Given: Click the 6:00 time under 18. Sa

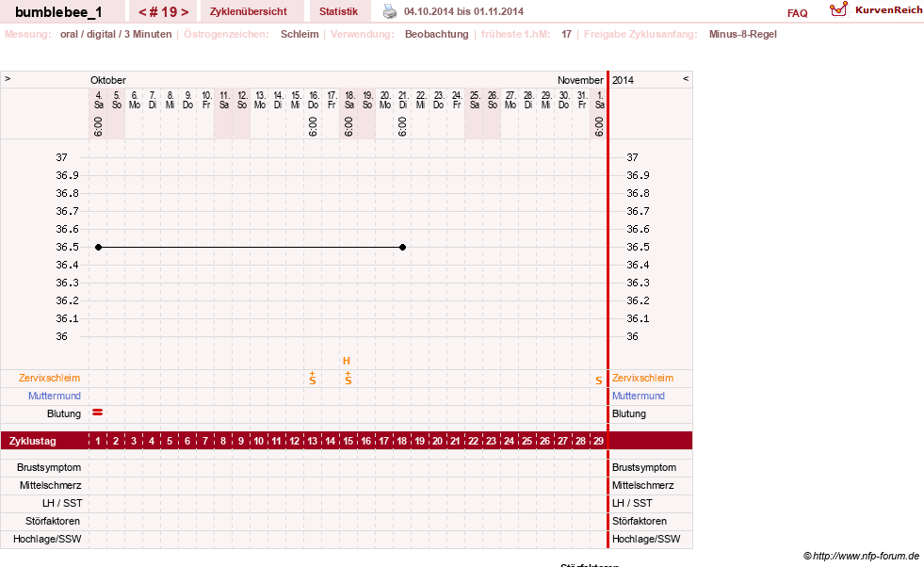Looking at the screenshot, I should (349, 127).
